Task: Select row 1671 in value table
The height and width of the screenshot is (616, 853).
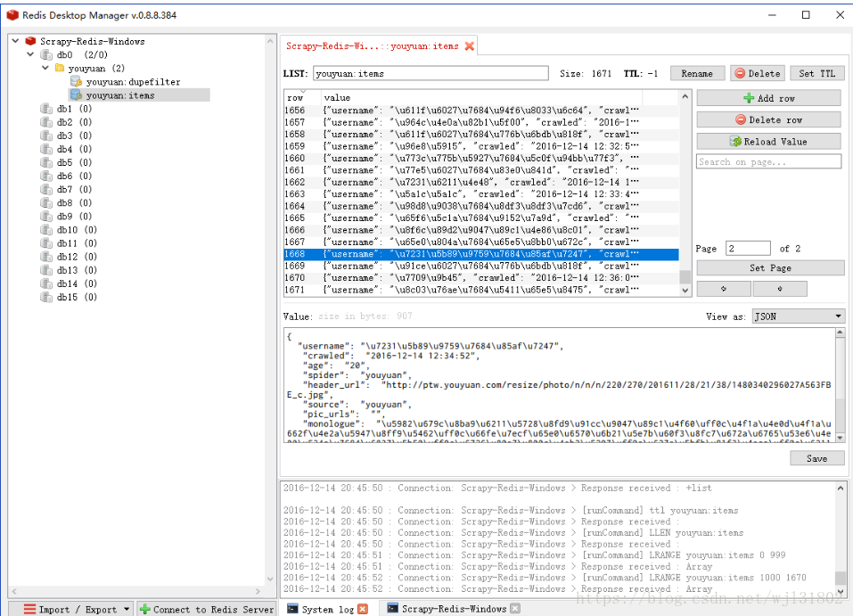Action: coord(481,290)
